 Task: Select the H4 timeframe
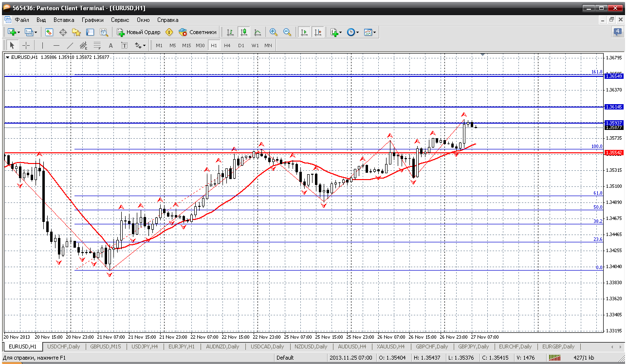point(227,45)
